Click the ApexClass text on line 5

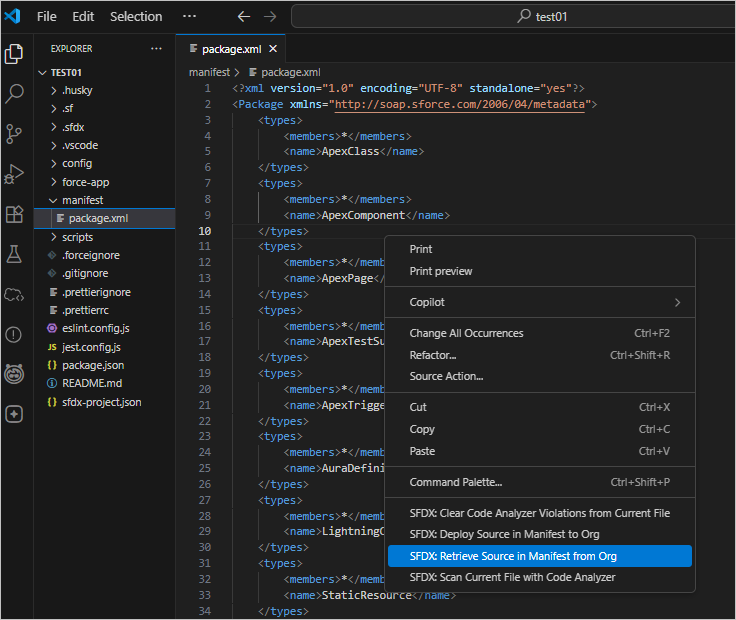point(350,152)
